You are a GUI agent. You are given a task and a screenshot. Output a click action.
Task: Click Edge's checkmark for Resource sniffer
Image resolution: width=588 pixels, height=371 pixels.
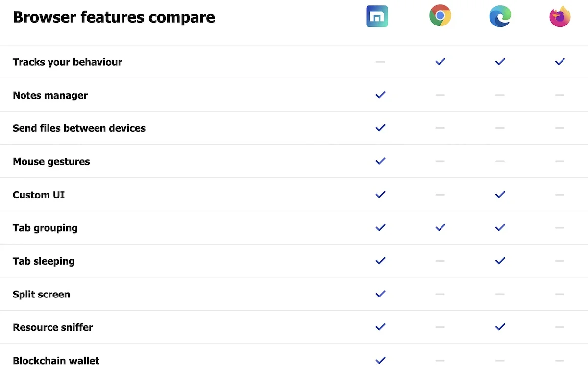coord(500,327)
